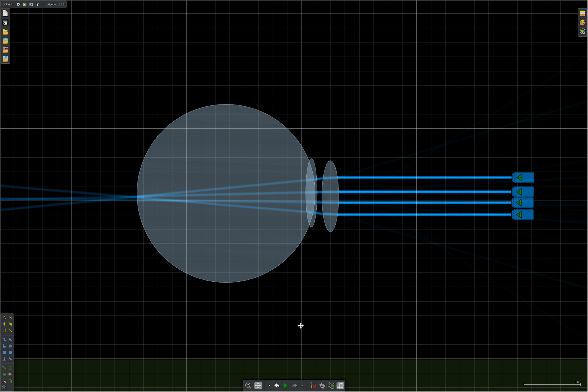588x392 pixels.
Task: Select the Gear tool
Action: point(10,346)
